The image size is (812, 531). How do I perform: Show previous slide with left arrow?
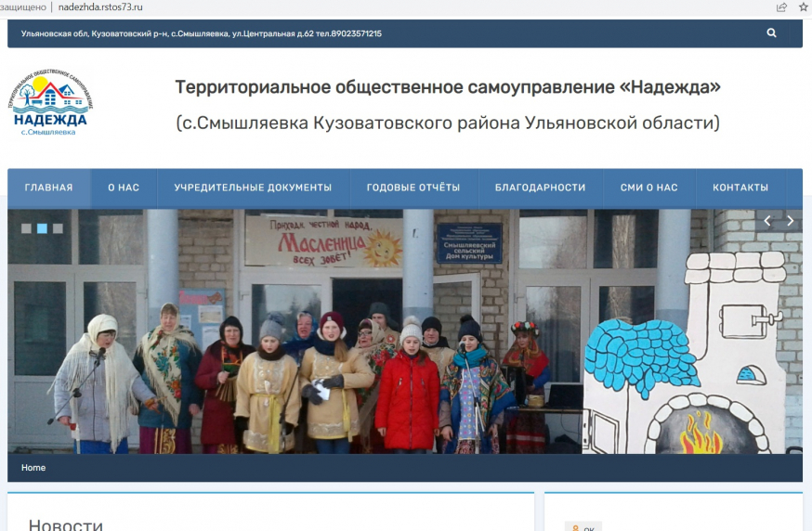767,221
